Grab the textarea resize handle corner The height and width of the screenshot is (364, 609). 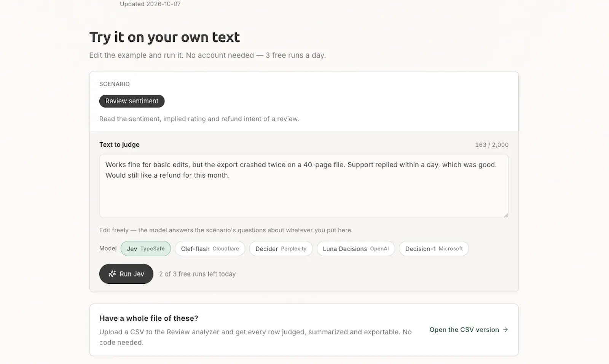pyautogui.click(x=506, y=215)
